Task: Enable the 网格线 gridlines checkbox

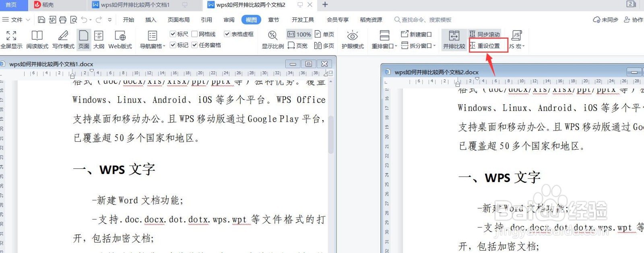Action: coord(194,34)
